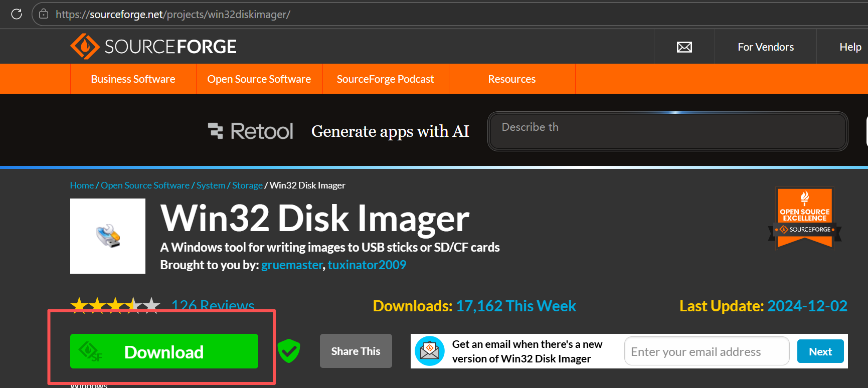Open the Win32 Disk Imager project icon

pyautogui.click(x=108, y=236)
